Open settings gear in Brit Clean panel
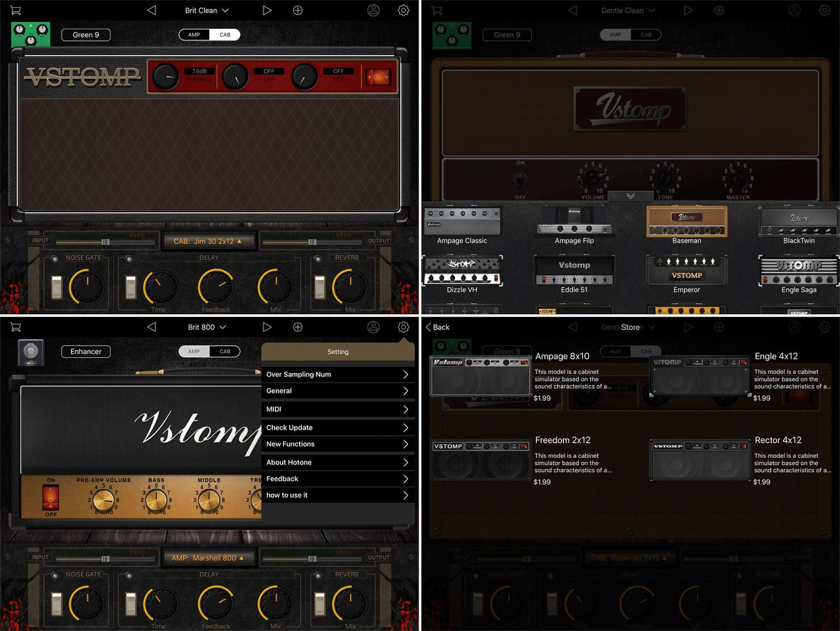The width and height of the screenshot is (840, 631). coord(403,10)
